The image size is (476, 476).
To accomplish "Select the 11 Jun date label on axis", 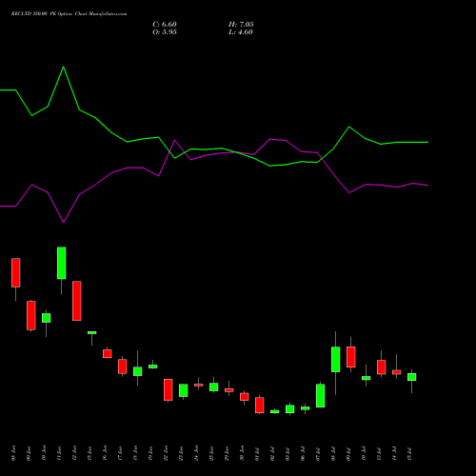I will 59,453.
